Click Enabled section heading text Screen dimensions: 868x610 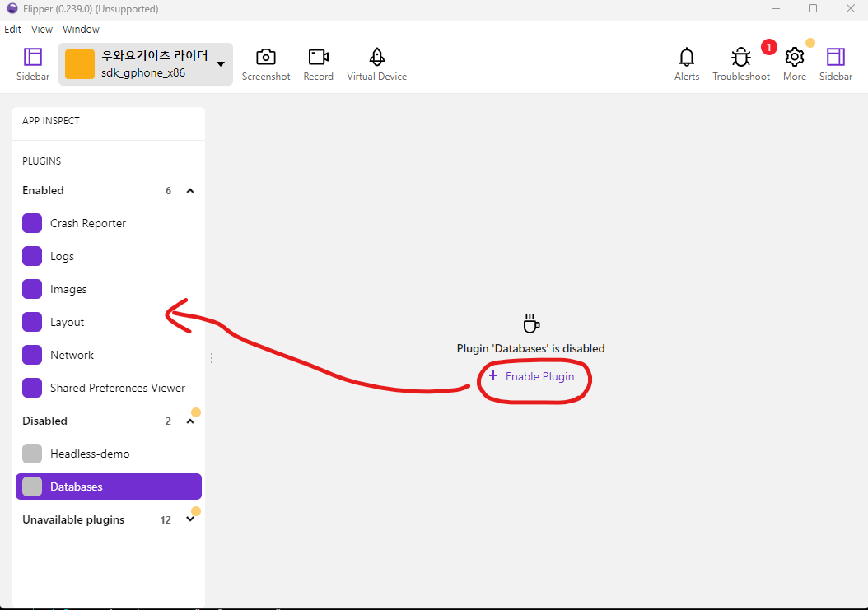coord(43,190)
